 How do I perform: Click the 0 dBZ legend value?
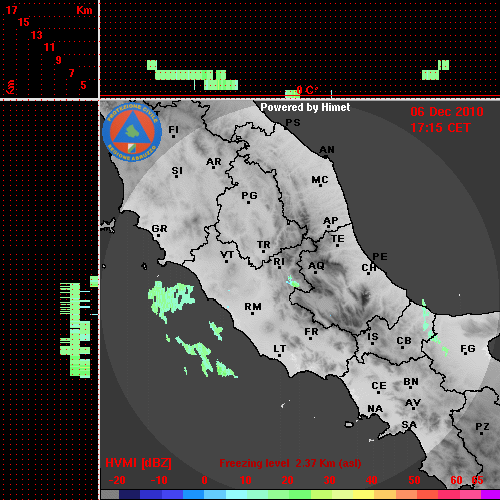(204, 480)
